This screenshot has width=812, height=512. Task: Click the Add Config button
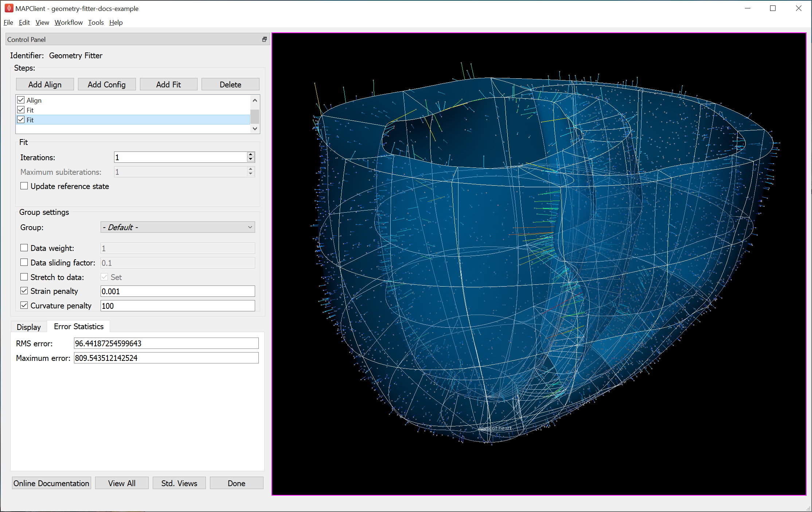tap(107, 84)
